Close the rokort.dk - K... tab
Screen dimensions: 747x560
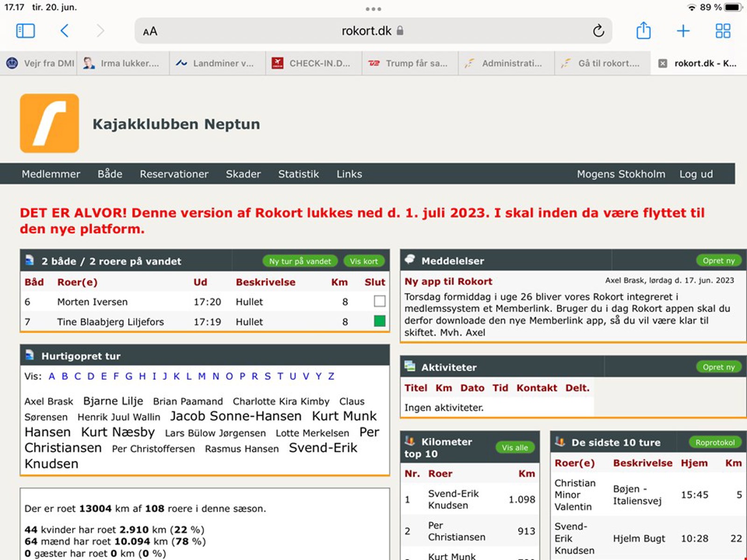662,63
